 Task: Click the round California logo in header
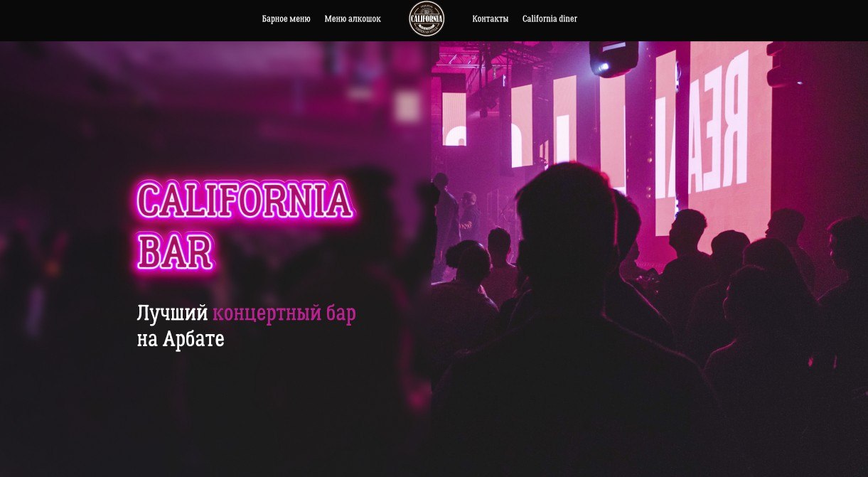pos(427,18)
